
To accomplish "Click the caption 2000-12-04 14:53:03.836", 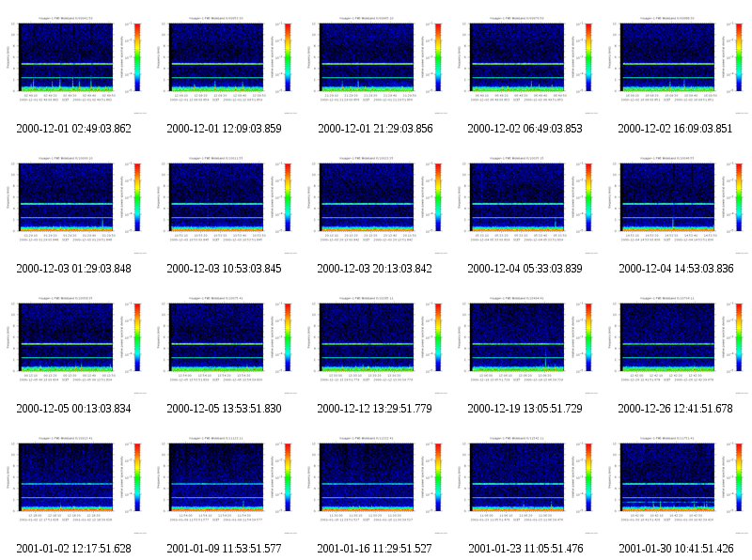I will click(676, 269).
